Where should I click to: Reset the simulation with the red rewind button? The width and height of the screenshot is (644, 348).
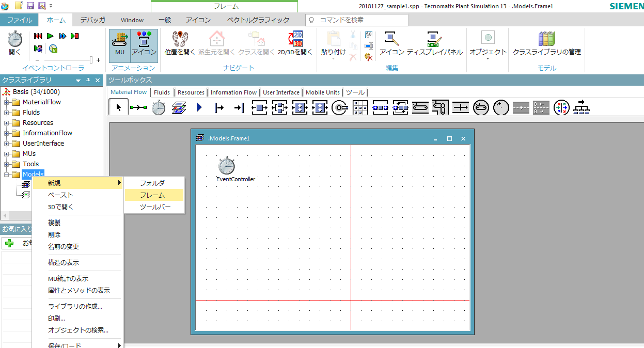[38, 36]
